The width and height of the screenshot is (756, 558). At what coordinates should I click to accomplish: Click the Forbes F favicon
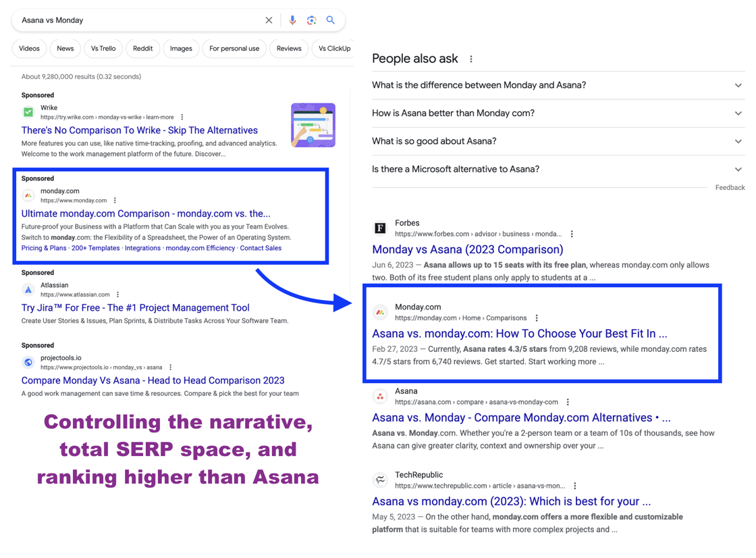pyautogui.click(x=381, y=228)
